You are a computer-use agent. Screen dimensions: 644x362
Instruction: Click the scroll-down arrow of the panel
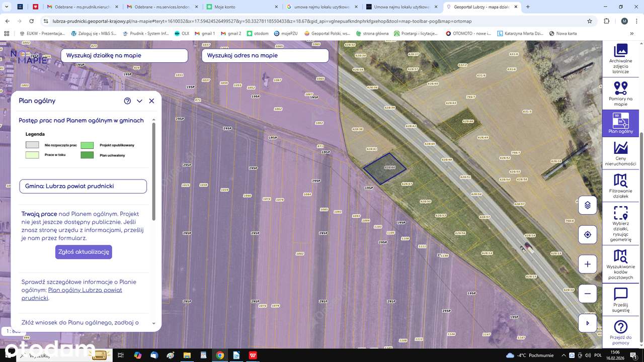153,324
